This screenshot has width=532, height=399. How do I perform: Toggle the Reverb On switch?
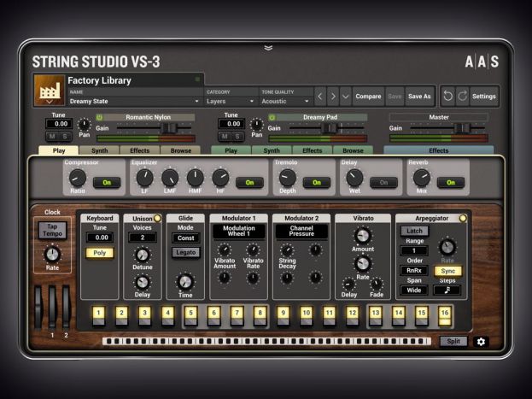pos(451,183)
